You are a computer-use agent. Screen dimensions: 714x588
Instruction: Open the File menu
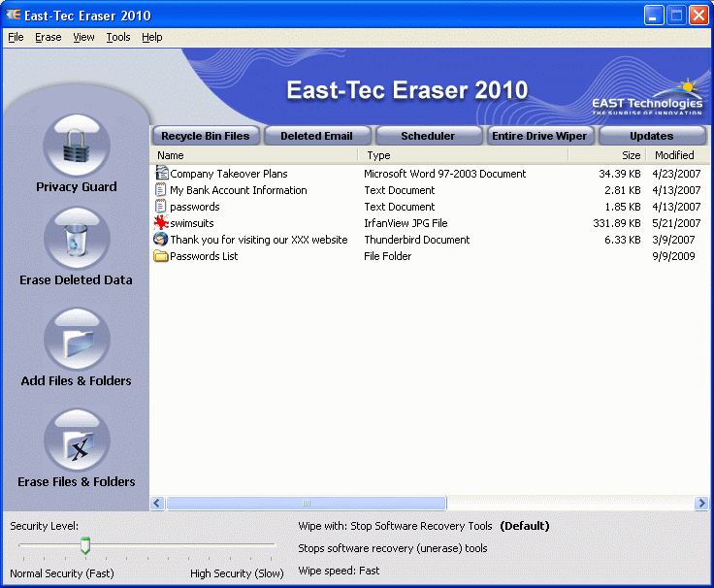click(x=16, y=37)
